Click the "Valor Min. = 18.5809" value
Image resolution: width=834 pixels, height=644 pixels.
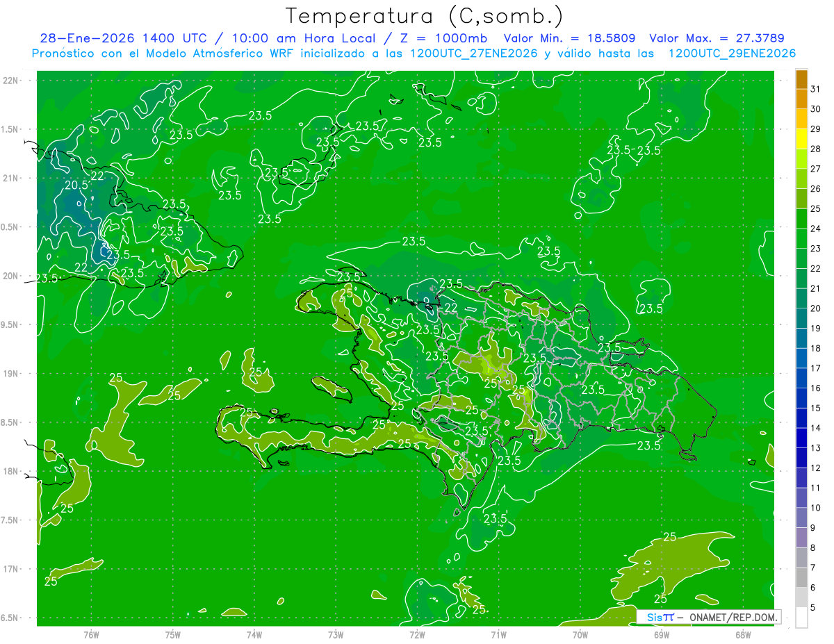(x=569, y=38)
